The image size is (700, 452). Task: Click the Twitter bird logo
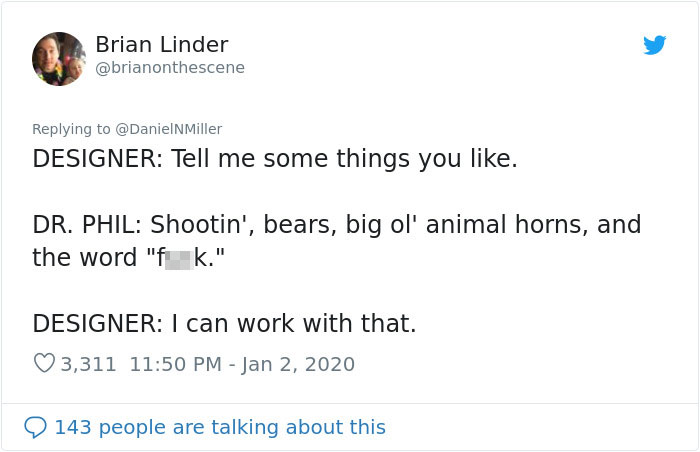pyautogui.click(x=655, y=46)
